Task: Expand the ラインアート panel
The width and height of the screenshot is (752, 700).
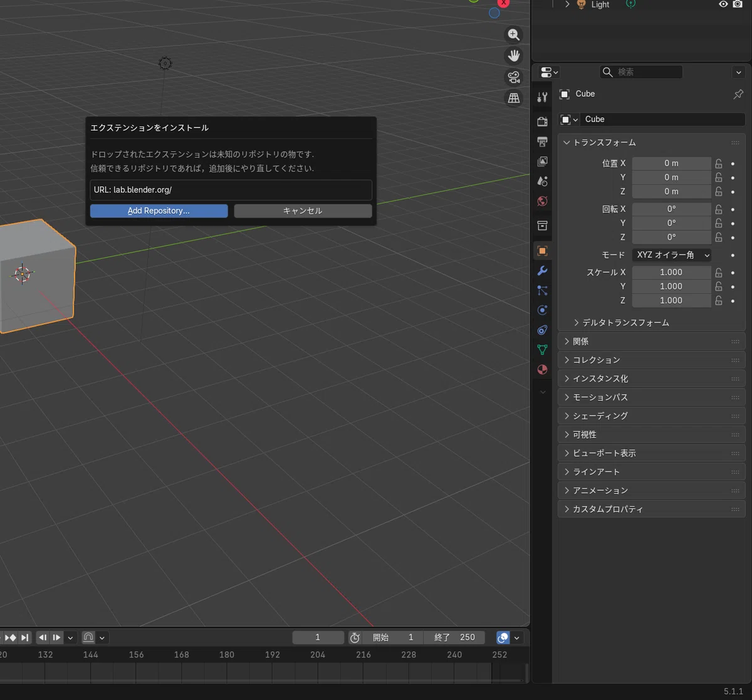Action: 652,472
